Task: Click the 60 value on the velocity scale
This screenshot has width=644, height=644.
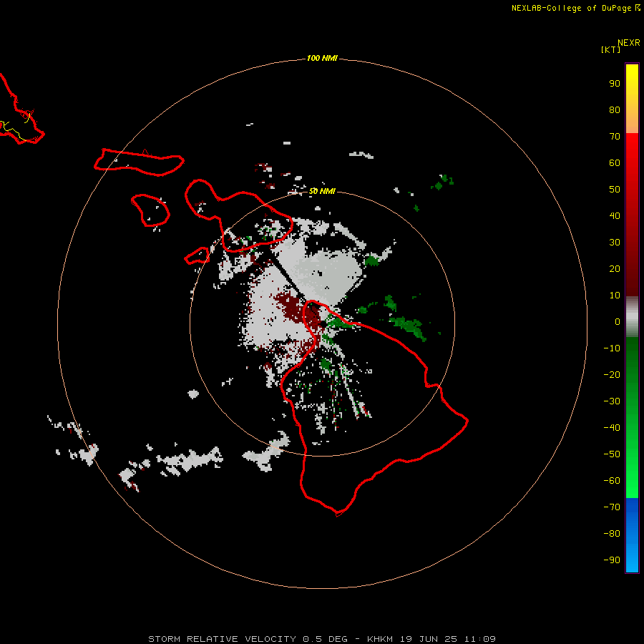Action: click(x=615, y=162)
